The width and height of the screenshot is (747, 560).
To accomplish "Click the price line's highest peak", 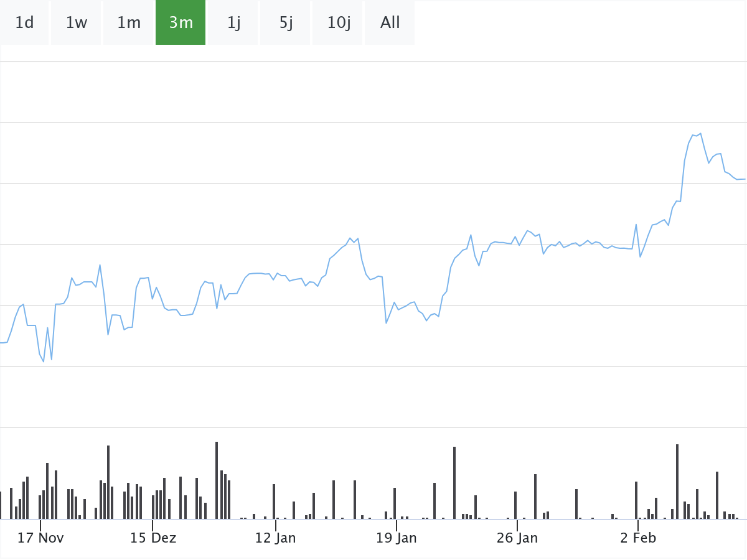I will (x=700, y=133).
